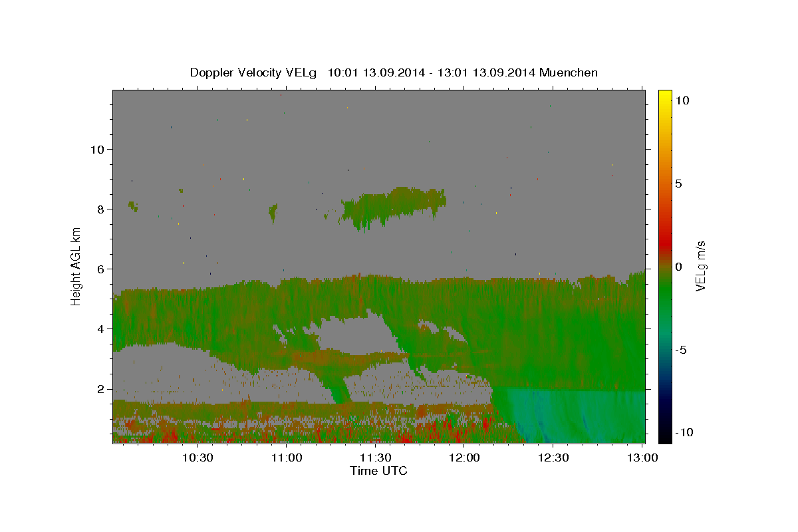Select the 13:00 time tick label

click(x=642, y=458)
